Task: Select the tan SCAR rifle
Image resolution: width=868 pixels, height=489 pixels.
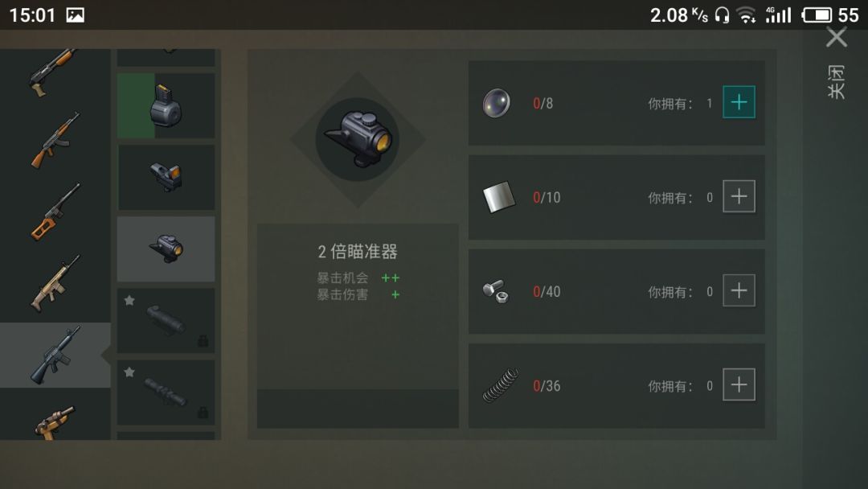Action: click(x=55, y=283)
